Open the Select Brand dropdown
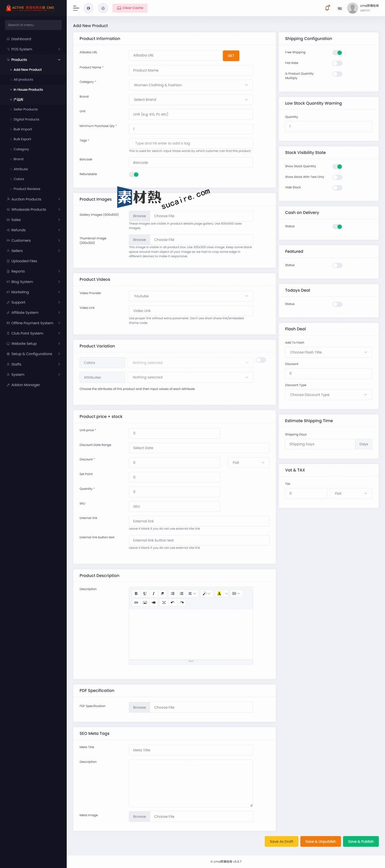 pyautogui.click(x=191, y=100)
